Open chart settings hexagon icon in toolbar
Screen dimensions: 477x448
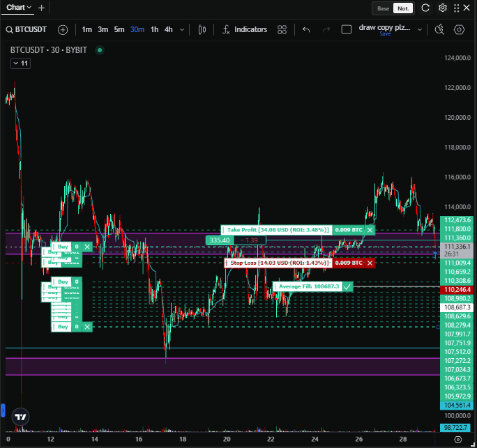pos(459,30)
